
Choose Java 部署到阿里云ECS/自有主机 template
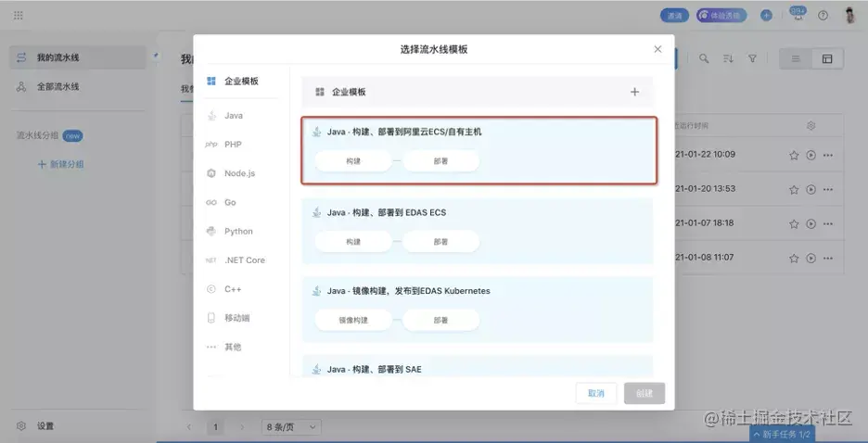[x=479, y=150]
